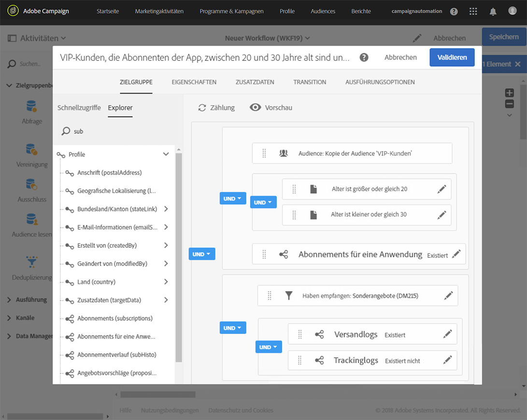Viewport: 527px width, 420px height.
Task: Expand Bundesland/Kanton (stateLink) node
Action: pos(166,209)
